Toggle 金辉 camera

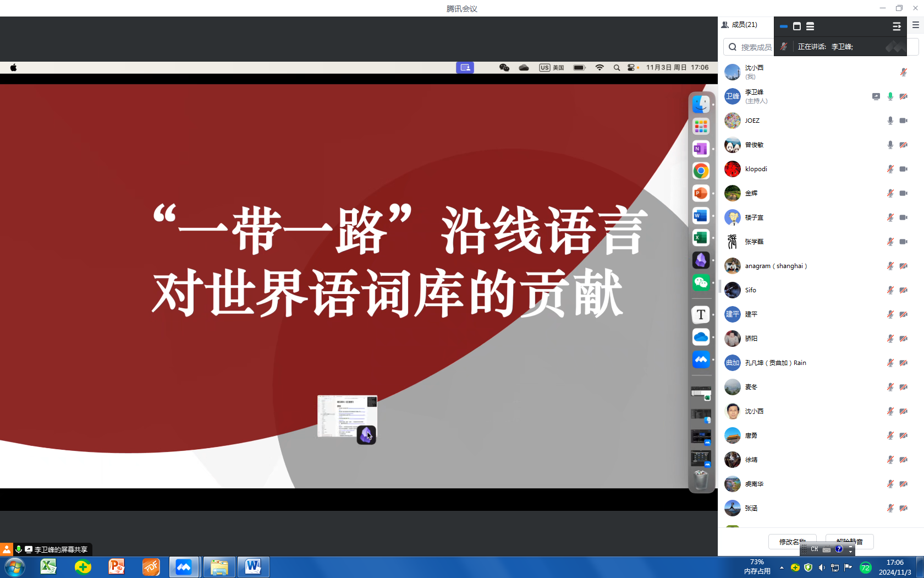coord(903,193)
